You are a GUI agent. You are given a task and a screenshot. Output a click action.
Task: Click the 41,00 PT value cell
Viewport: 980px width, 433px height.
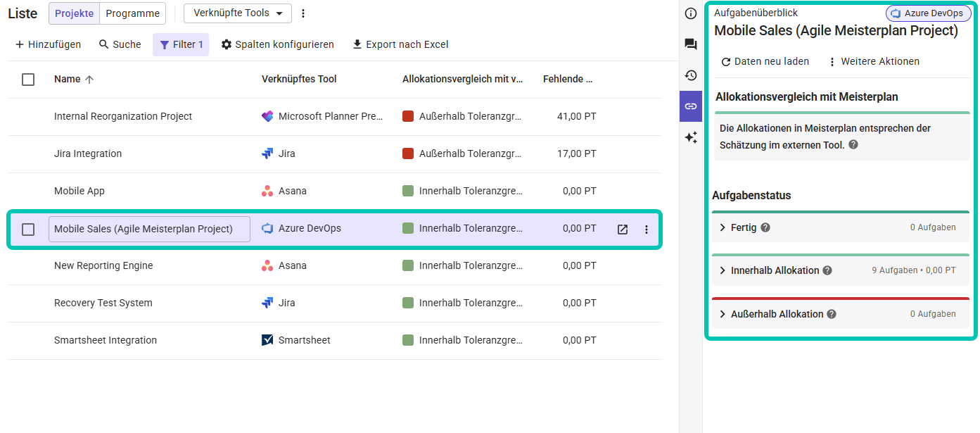(x=577, y=116)
